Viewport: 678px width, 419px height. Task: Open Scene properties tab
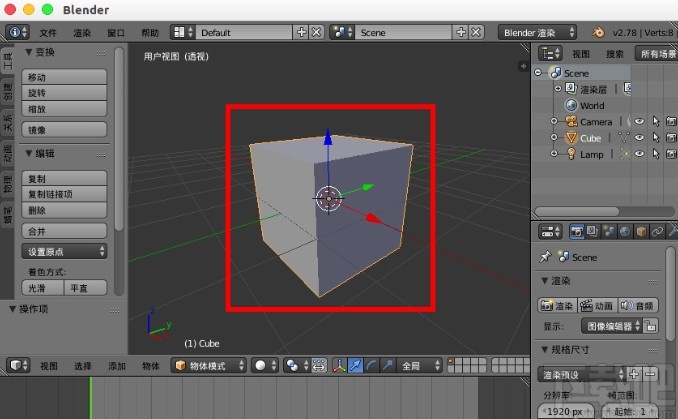[x=609, y=232]
